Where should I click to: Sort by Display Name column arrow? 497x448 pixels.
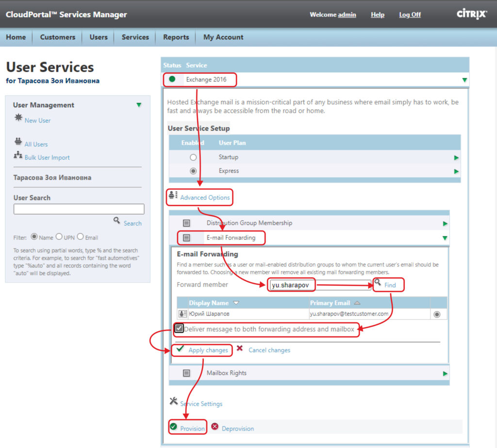click(x=236, y=303)
